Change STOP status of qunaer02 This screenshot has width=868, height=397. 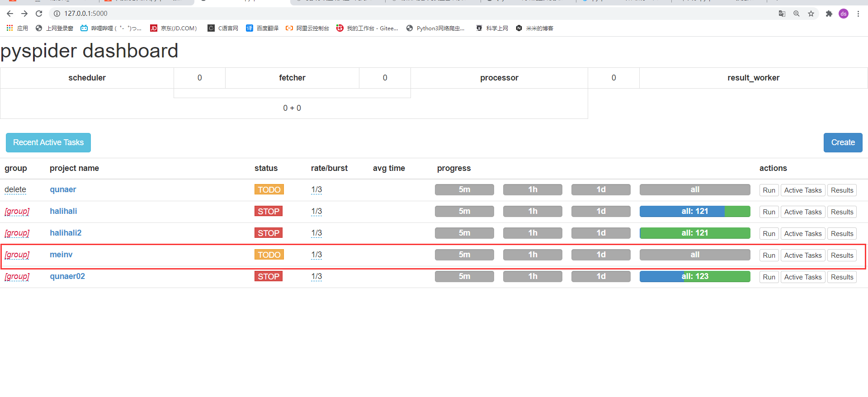269,276
